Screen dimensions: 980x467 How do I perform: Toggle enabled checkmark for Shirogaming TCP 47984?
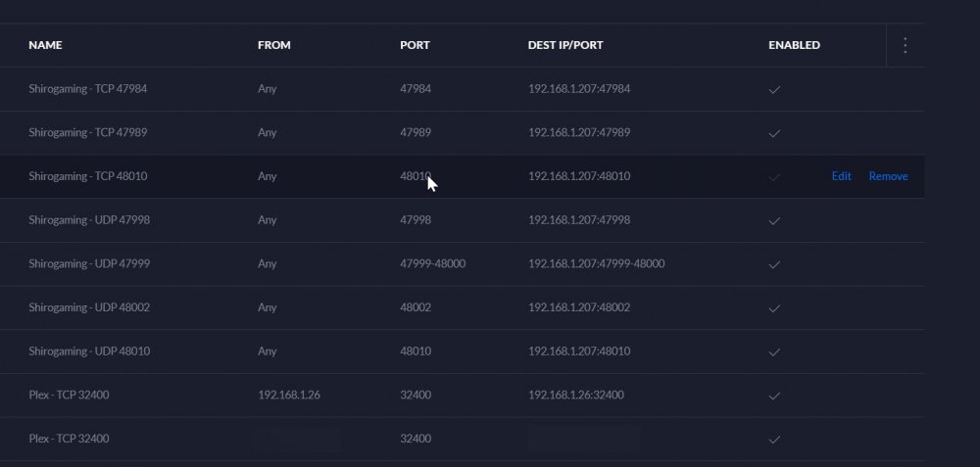click(774, 89)
